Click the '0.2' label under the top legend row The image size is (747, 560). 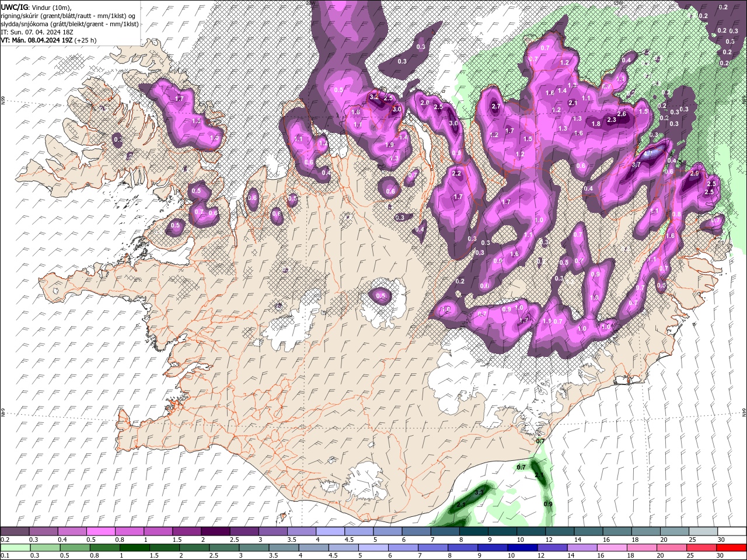[x=4, y=540]
